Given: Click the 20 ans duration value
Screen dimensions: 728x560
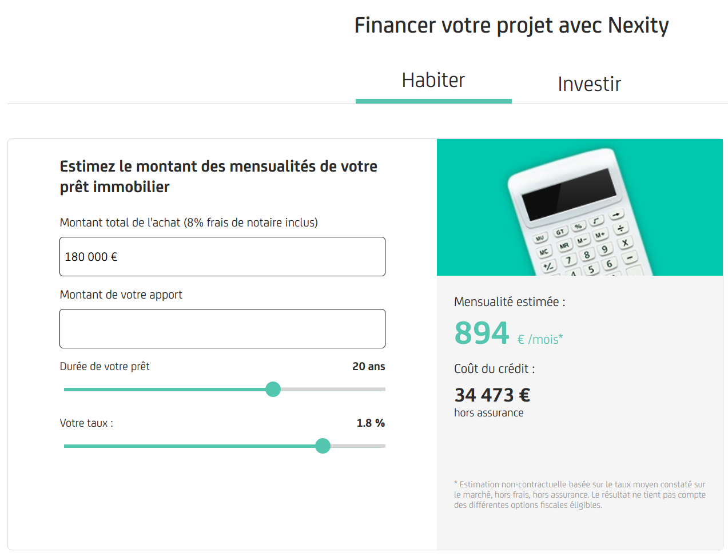Looking at the screenshot, I should (x=369, y=367).
